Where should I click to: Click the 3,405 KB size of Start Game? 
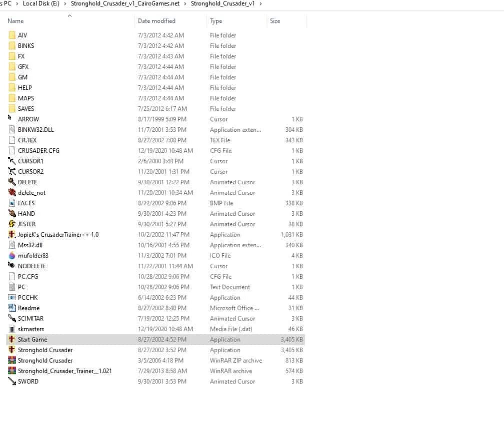pyautogui.click(x=291, y=339)
